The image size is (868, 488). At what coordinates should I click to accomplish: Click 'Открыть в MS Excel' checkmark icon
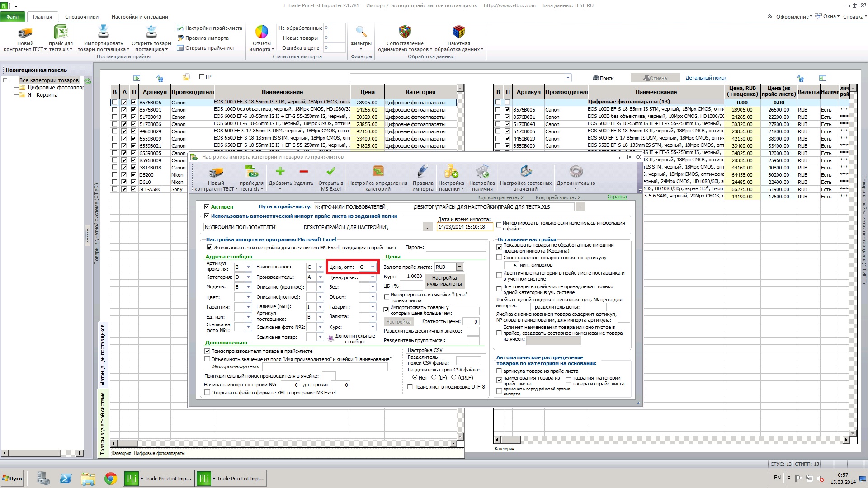click(330, 172)
